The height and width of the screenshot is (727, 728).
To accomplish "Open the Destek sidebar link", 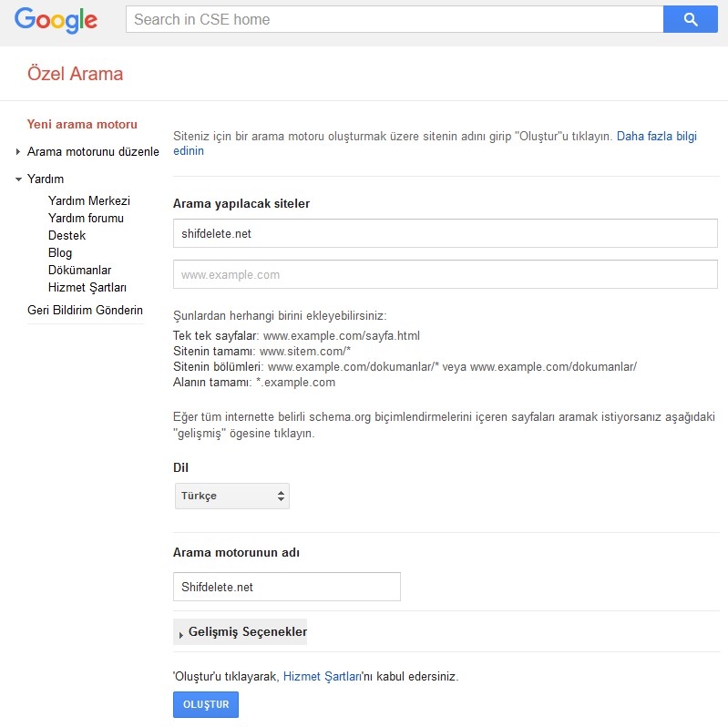I will (x=67, y=235).
